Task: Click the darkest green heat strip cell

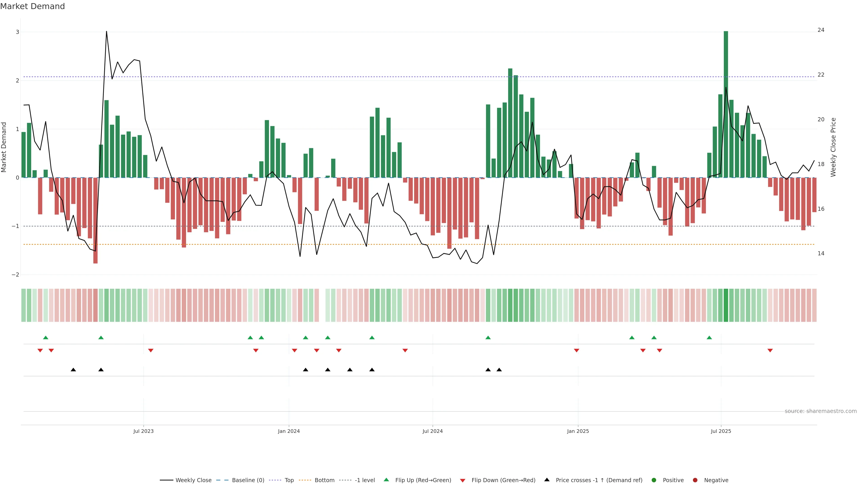Action: pos(726,305)
